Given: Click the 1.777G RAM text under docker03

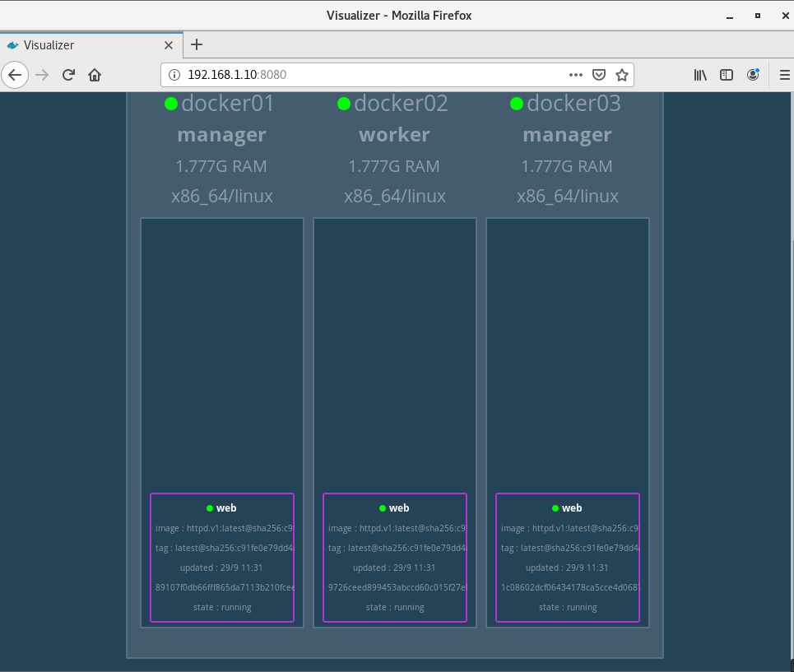Looking at the screenshot, I should (x=567, y=166).
